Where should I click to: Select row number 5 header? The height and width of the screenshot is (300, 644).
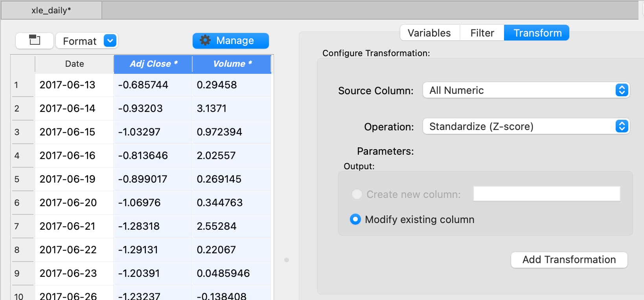pos(17,179)
